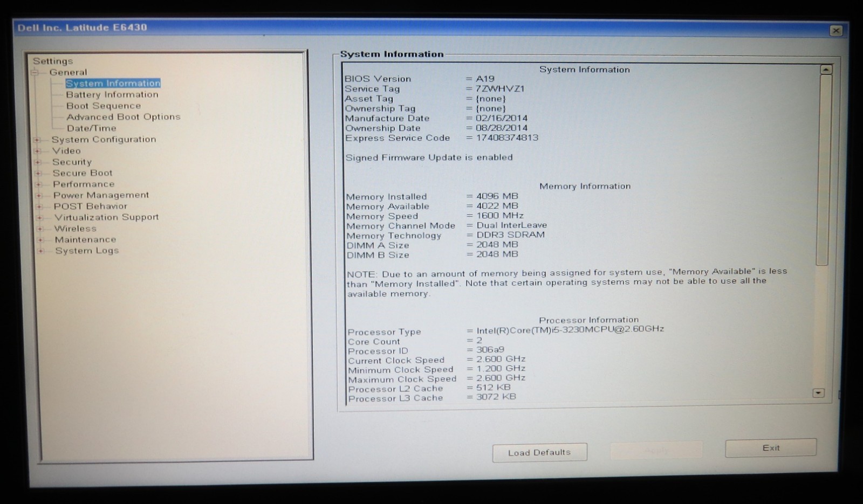Click Minimum Clock Speed value 1.200 GHz
This screenshot has width=863, height=504.
(x=501, y=369)
